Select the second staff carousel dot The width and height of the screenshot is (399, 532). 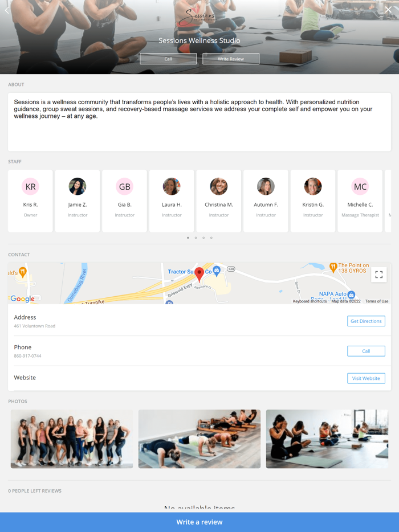[196, 238]
